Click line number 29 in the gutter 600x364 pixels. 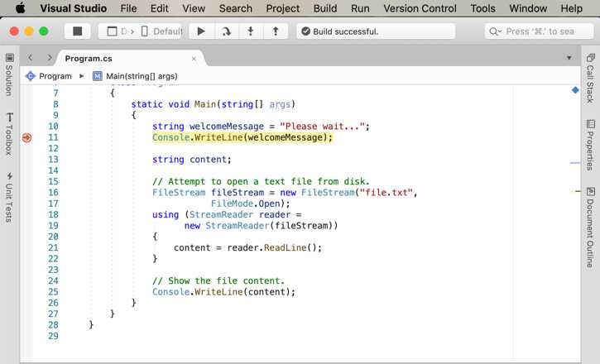53,336
